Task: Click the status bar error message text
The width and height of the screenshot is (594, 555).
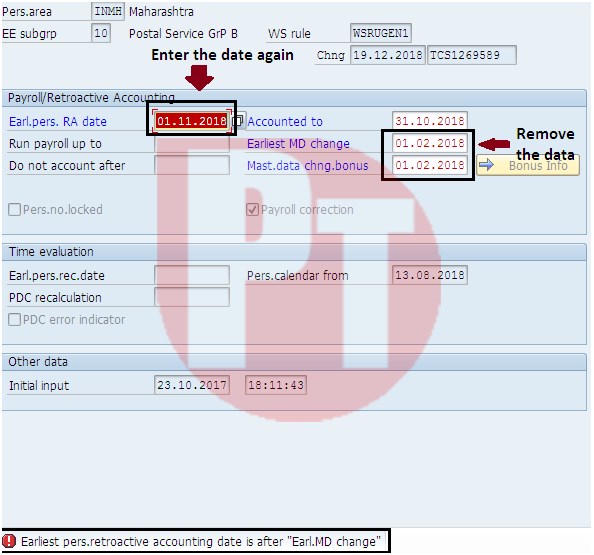Action: [x=200, y=541]
